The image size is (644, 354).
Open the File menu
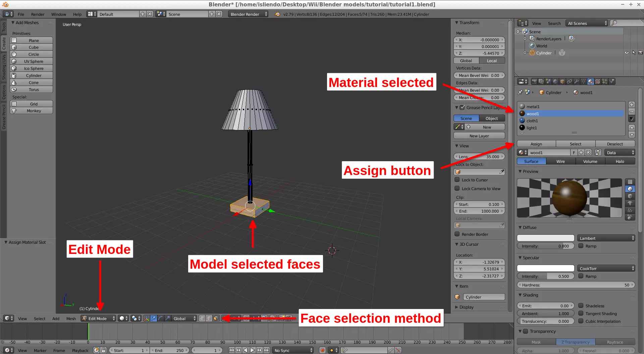[x=21, y=14]
